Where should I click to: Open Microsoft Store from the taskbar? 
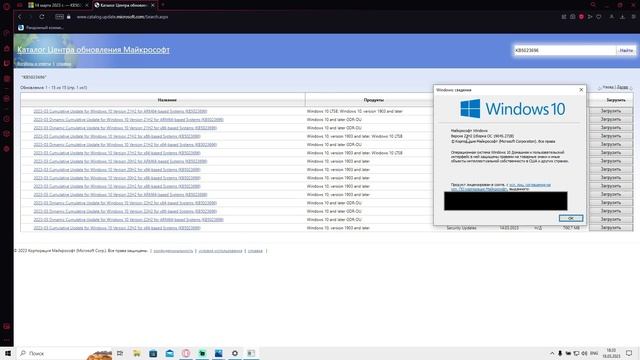tap(153, 353)
